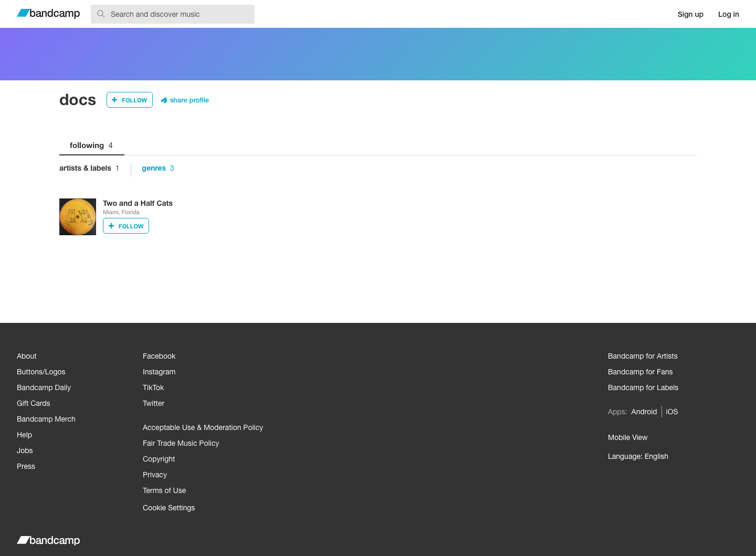Open the Help footer link
Screen dimensions: 756x556
(24, 435)
